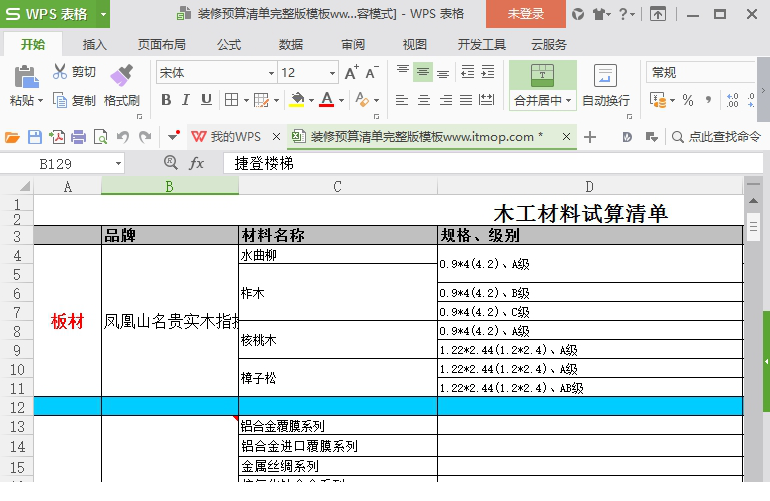Viewport: 770px width, 501px height.
Task: Align text left
Action: click(x=402, y=100)
